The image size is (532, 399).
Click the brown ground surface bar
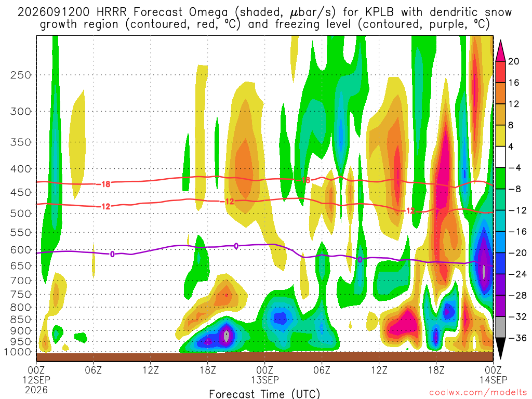click(264, 356)
